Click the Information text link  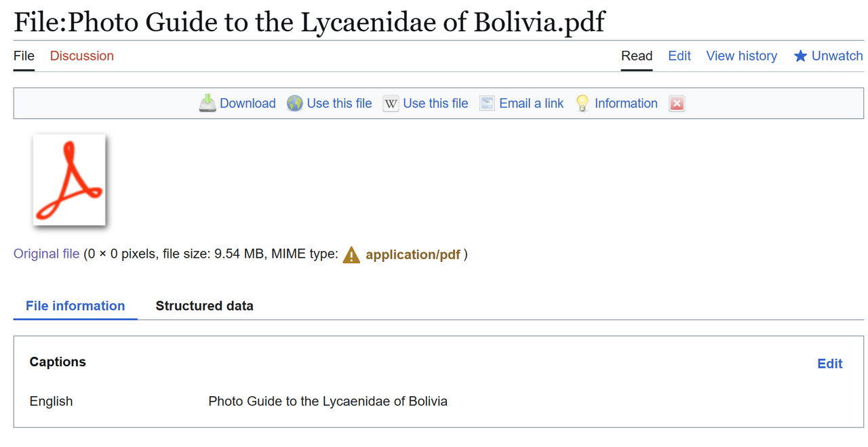tap(626, 103)
